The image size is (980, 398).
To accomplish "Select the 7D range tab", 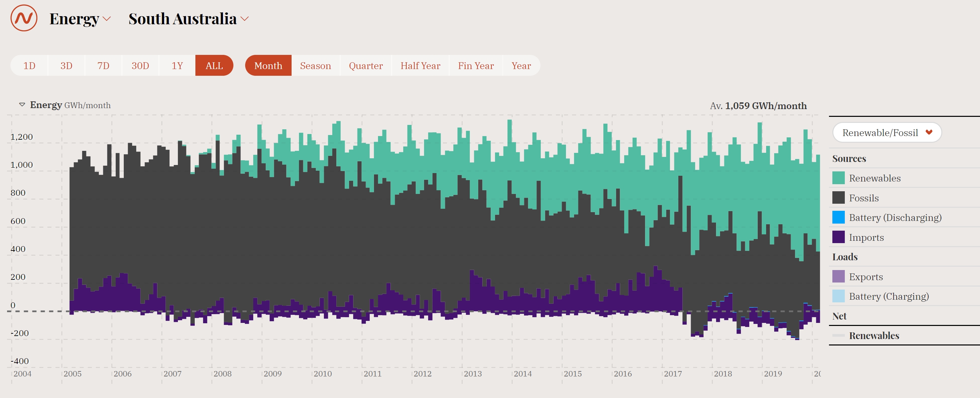I will [x=103, y=66].
